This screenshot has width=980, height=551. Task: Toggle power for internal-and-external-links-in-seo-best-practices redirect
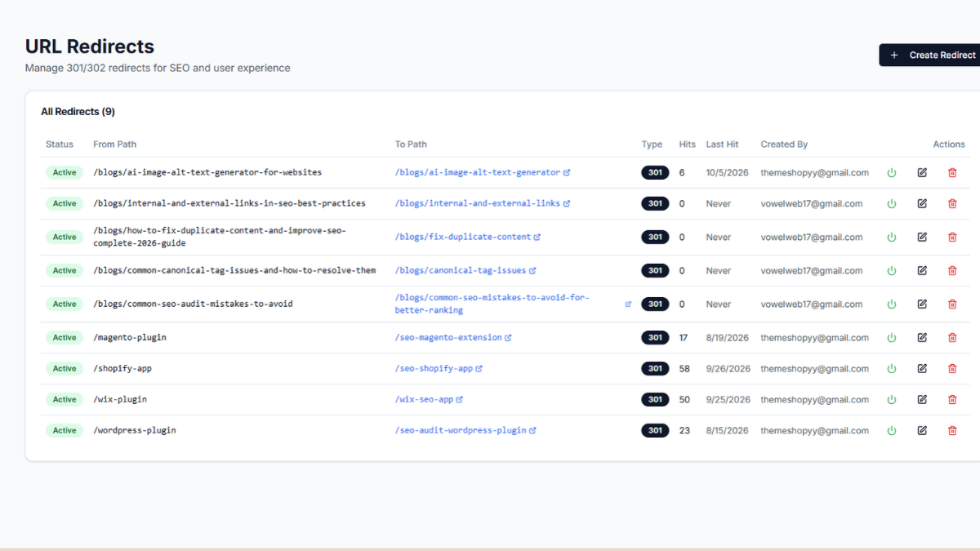tap(892, 203)
